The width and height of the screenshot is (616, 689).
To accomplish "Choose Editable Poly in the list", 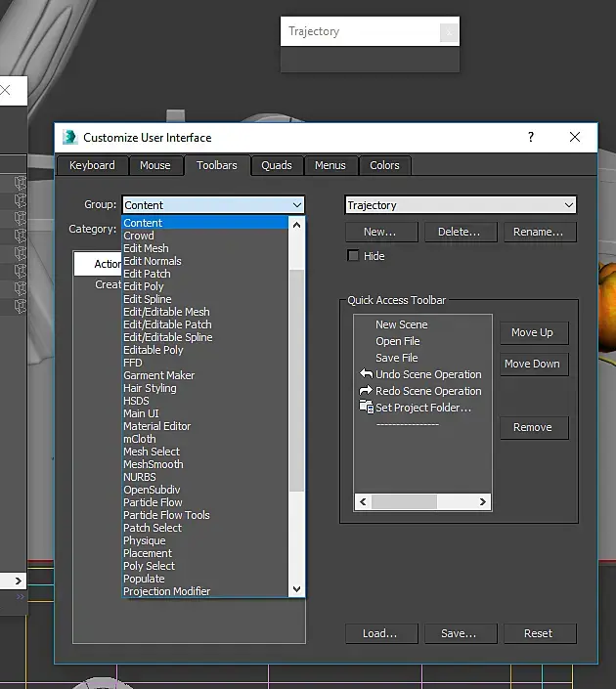I will pos(205,350).
